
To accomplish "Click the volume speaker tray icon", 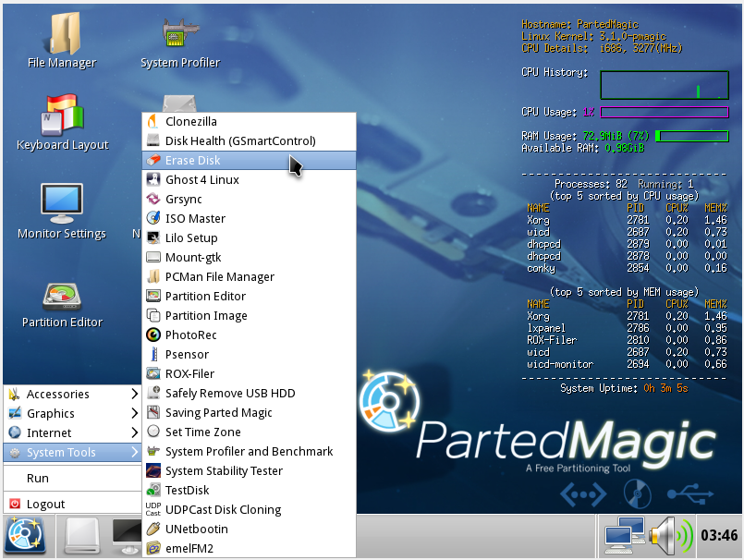I will (x=671, y=536).
